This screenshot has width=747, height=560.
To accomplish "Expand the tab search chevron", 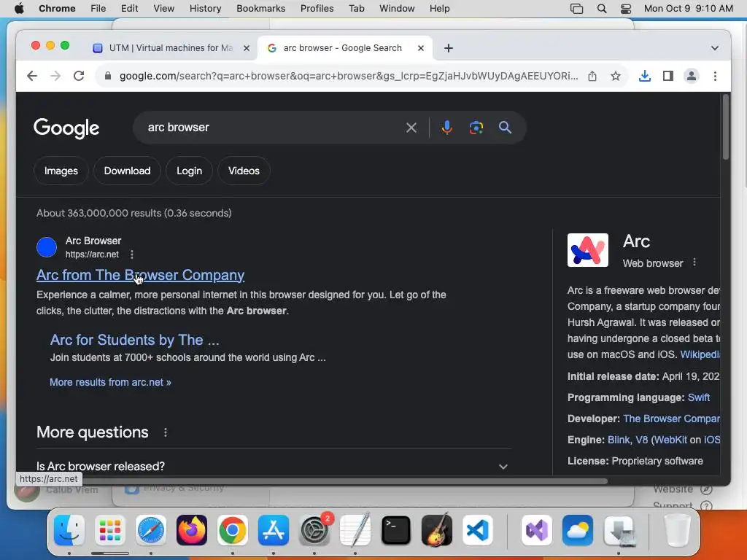I will click(715, 48).
